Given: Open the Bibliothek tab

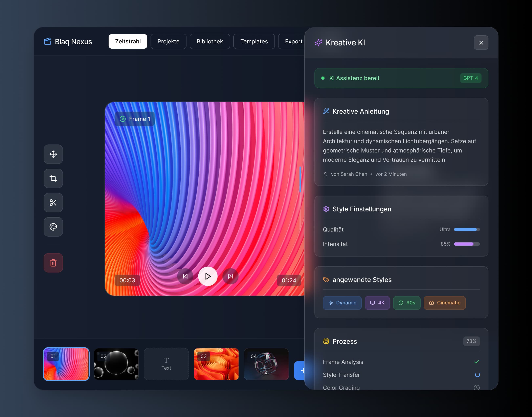Looking at the screenshot, I should tap(209, 41).
